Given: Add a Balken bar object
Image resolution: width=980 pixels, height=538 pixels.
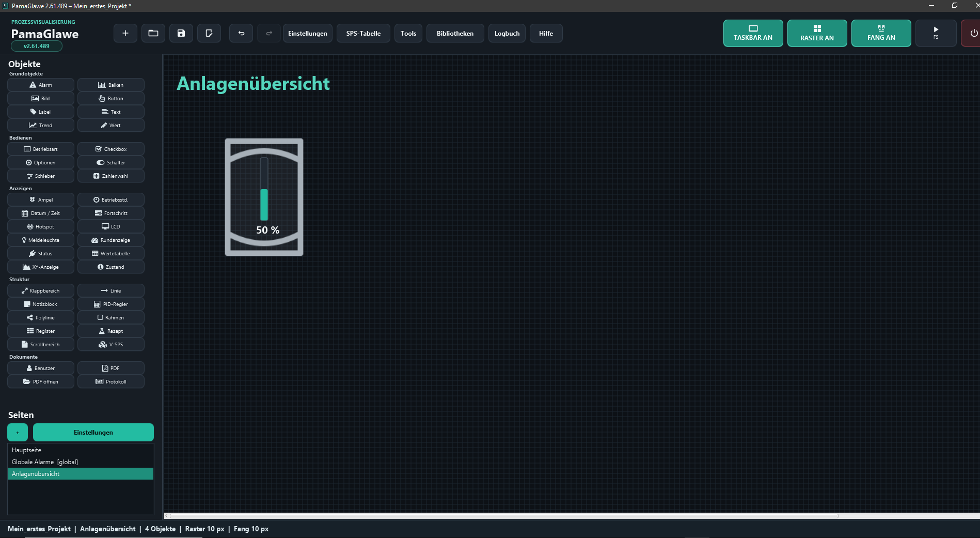Looking at the screenshot, I should 111,85.
